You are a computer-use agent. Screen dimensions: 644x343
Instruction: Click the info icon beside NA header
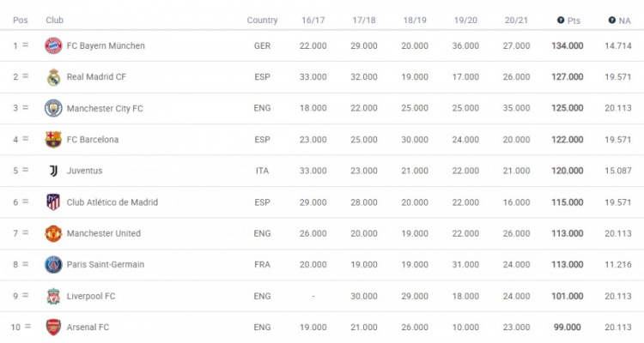pyautogui.click(x=612, y=20)
